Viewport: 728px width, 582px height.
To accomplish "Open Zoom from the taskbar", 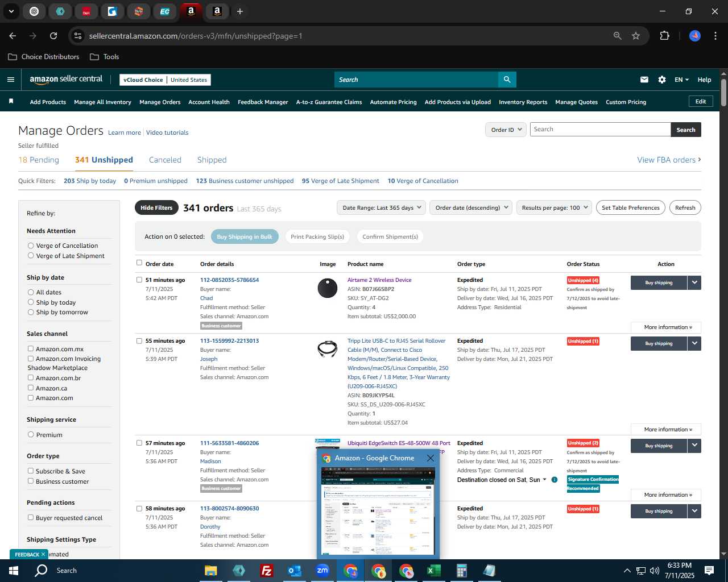I will point(322,571).
